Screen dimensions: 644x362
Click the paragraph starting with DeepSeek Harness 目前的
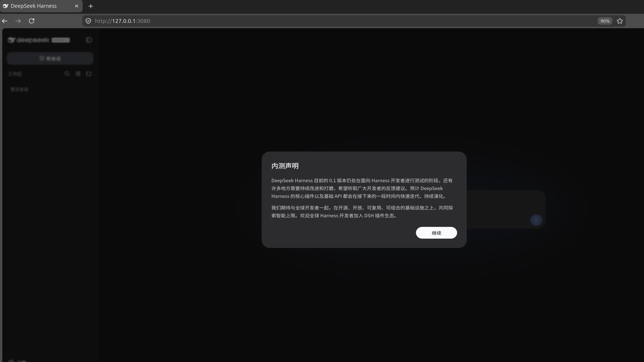coord(362,188)
